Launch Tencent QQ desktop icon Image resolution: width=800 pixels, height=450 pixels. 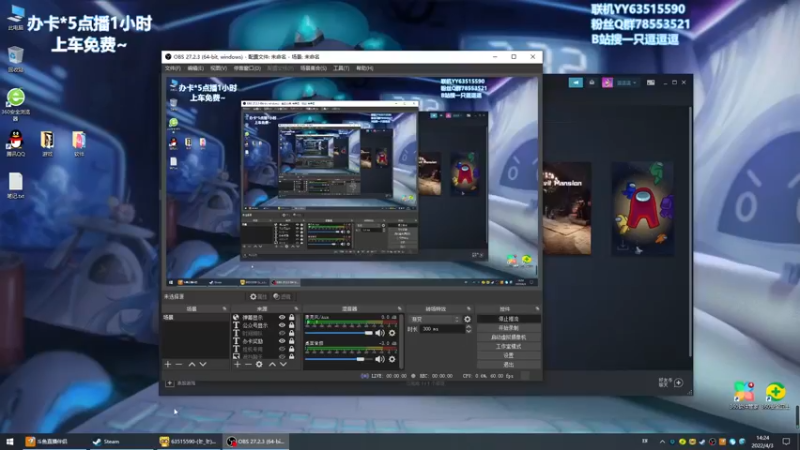tap(16, 143)
